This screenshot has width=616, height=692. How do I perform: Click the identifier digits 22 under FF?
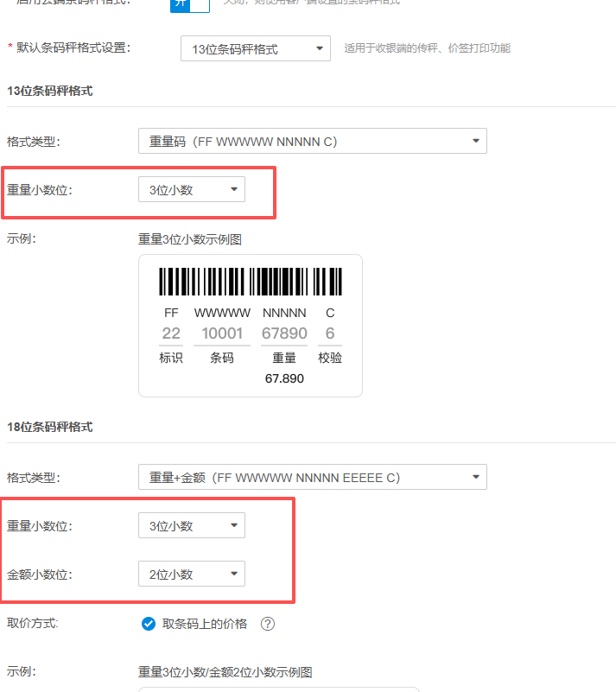tap(171, 333)
